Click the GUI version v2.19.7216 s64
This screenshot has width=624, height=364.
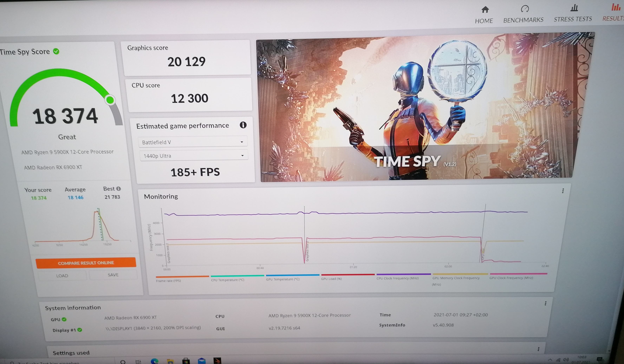point(284,328)
